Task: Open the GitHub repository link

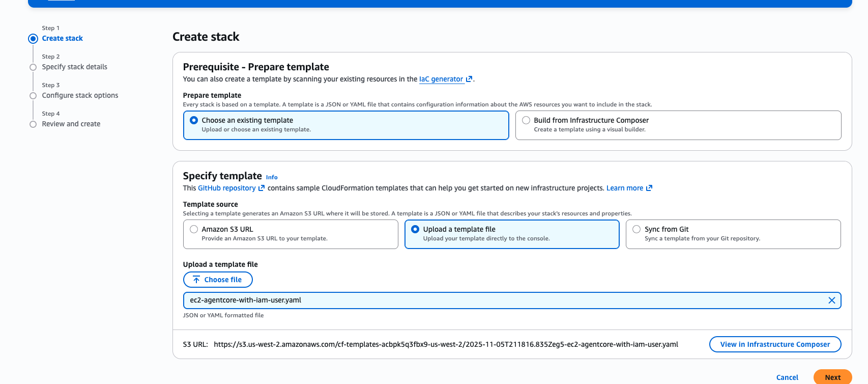Action: coord(226,188)
